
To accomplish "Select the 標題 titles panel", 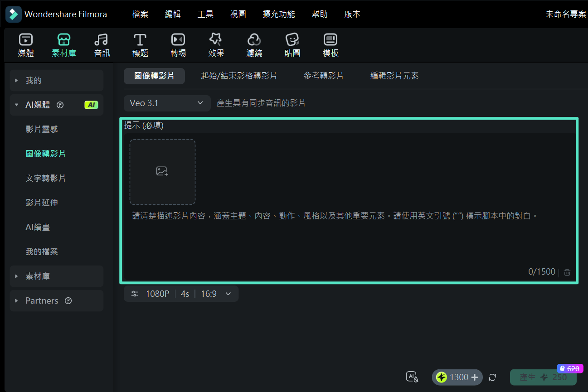I will (x=140, y=44).
